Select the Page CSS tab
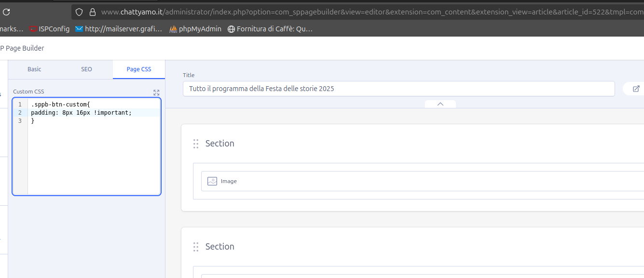Image resolution: width=644 pixels, height=278 pixels. click(139, 69)
